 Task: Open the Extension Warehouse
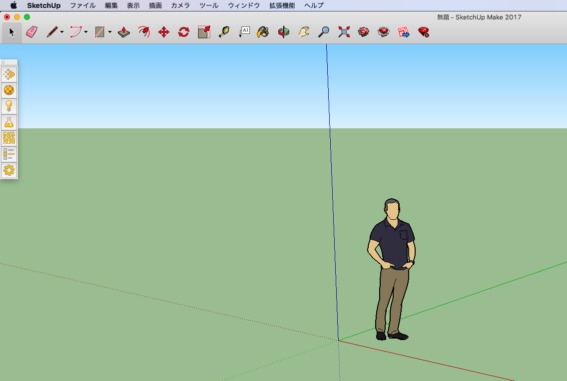point(383,32)
